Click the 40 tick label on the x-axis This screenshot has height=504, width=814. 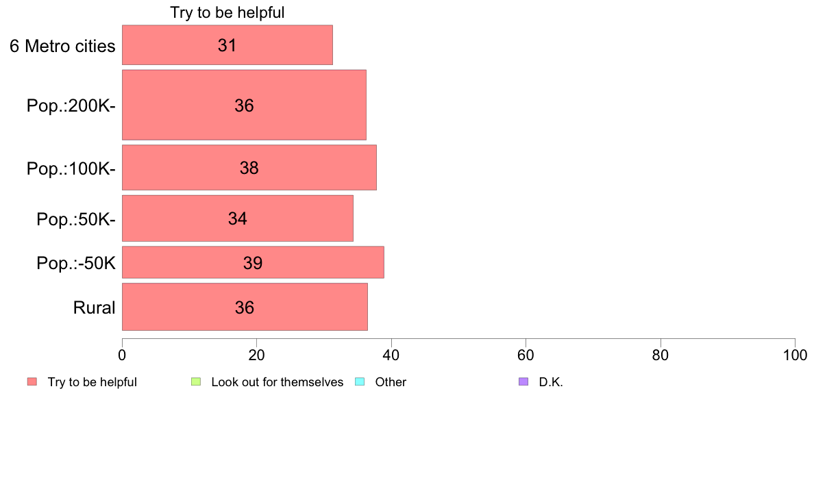click(x=391, y=355)
